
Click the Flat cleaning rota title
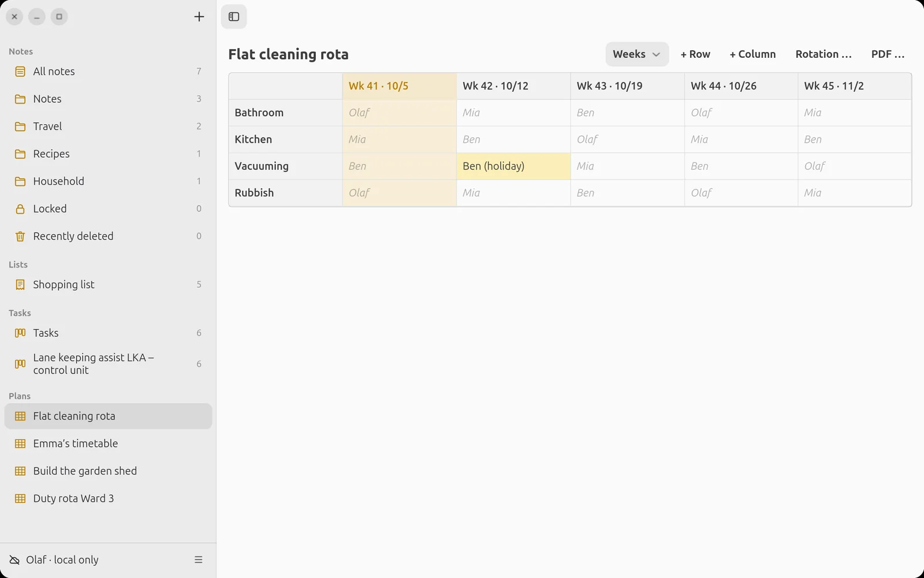click(x=288, y=54)
